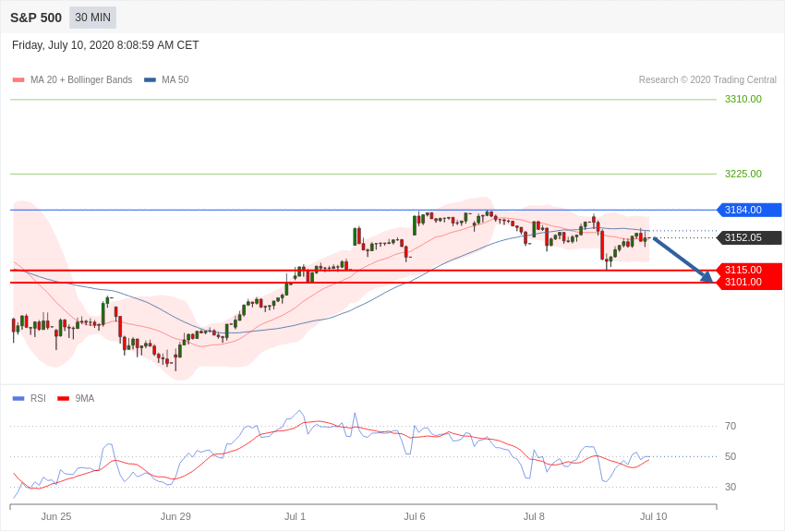Open the Research Trading Central credit text

[707, 79]
